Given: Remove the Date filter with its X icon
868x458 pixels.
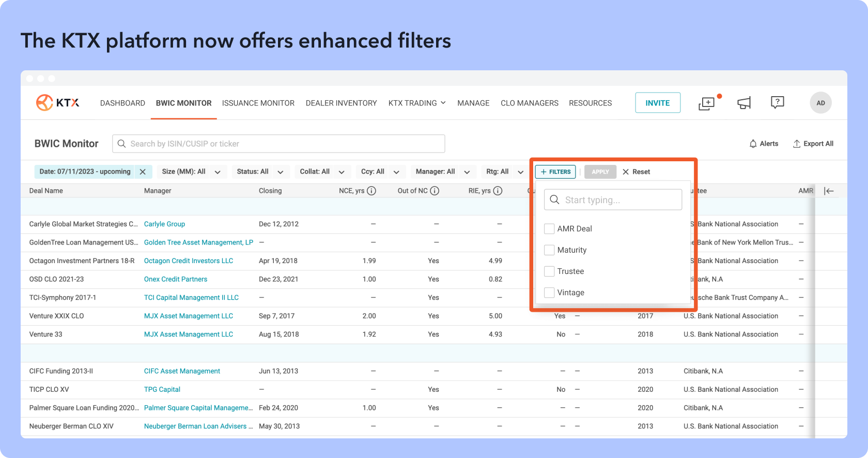Looking at the screenshot, I should (143, 172).
